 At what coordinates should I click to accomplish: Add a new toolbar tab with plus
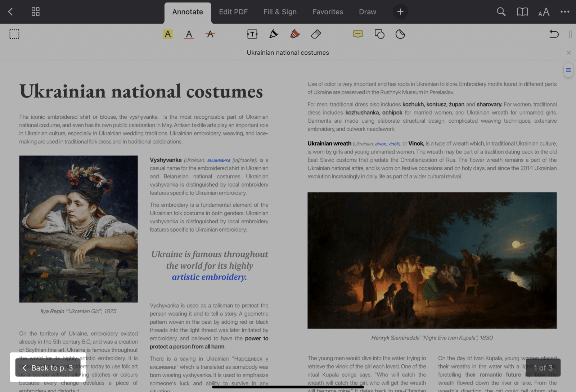[400, 12]
